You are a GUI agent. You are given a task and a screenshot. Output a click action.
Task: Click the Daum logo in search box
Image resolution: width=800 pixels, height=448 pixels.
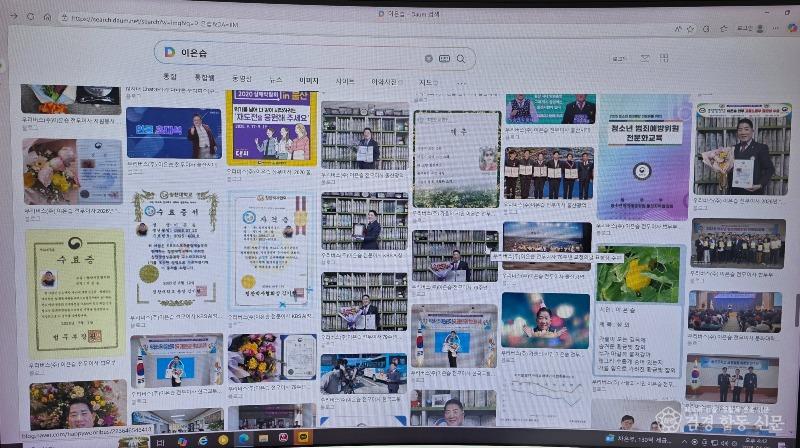tap(170, 53)
